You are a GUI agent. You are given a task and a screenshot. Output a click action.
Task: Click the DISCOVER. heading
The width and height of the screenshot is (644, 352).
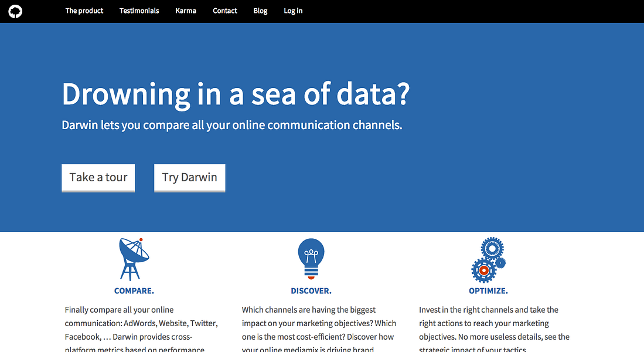tap(311, 291)
